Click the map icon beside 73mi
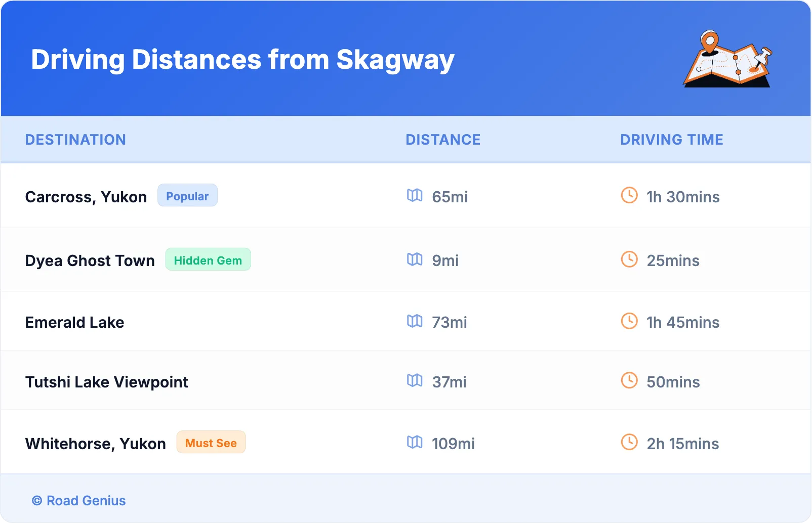The height and width of the screenshot is (523, 812). pos(415,321)
